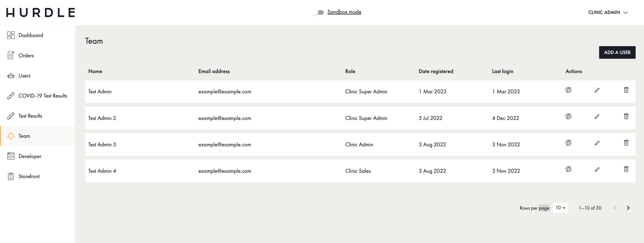The image size is (644, 243).
Task: Click the edit pencil for Test Admin 4
Action: (597, 169)
